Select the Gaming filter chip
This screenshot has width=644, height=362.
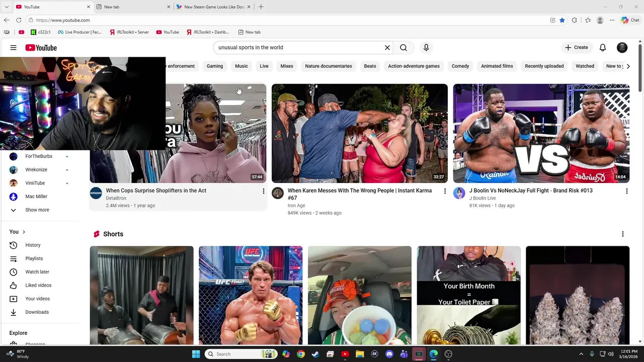coord(215,66)
